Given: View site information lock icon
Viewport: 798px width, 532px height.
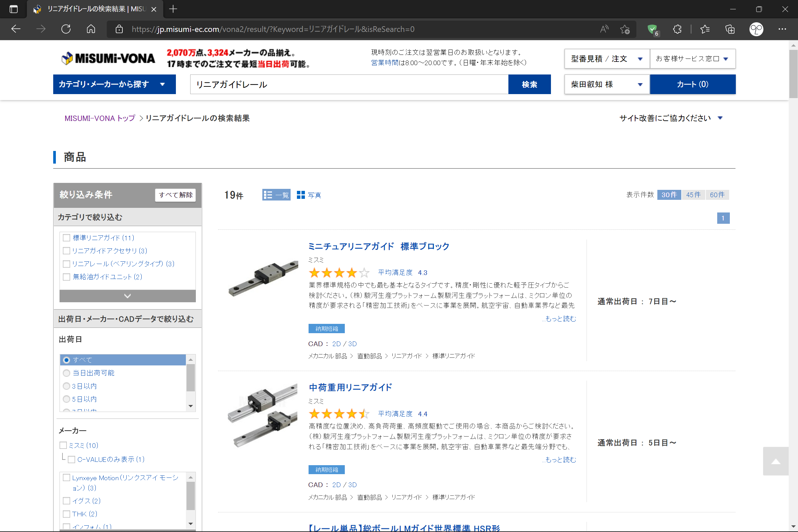Looking at the screenshot, I should [119, 29].
